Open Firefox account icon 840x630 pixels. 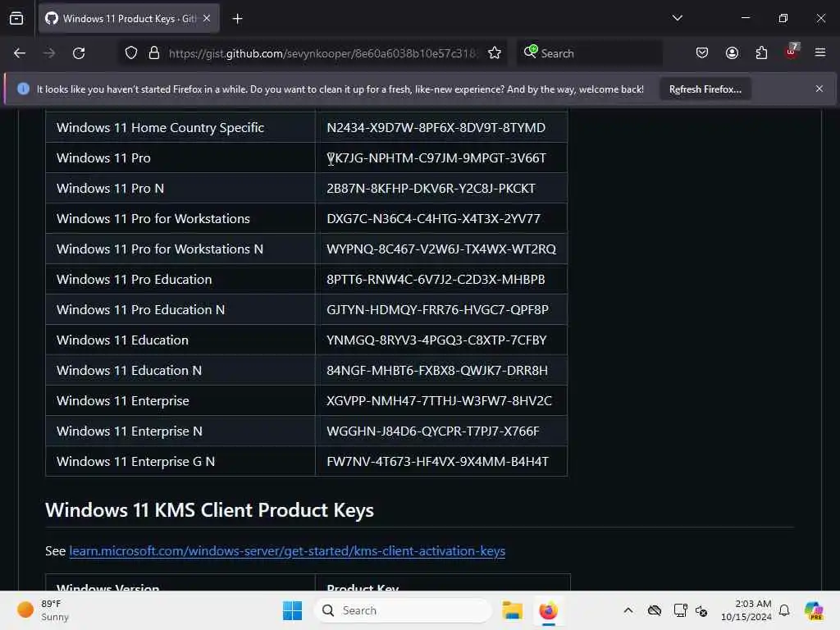pos(732,53)
